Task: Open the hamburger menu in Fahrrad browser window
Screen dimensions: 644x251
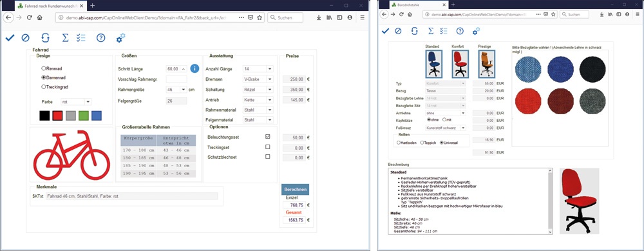Action: [362, 17]
